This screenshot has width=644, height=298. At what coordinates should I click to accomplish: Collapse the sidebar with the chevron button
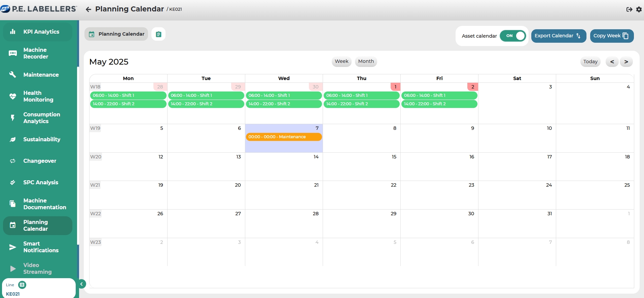(81, 284)
